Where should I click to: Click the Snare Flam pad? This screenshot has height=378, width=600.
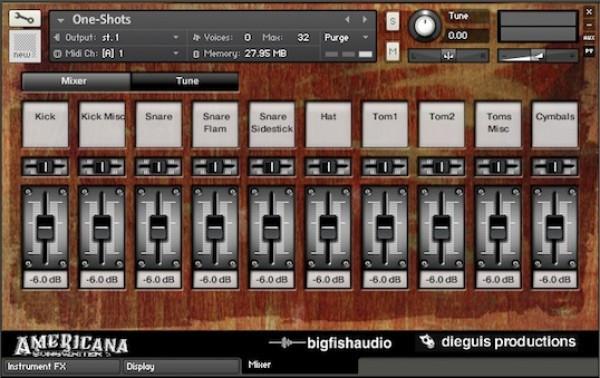(215, 124)
